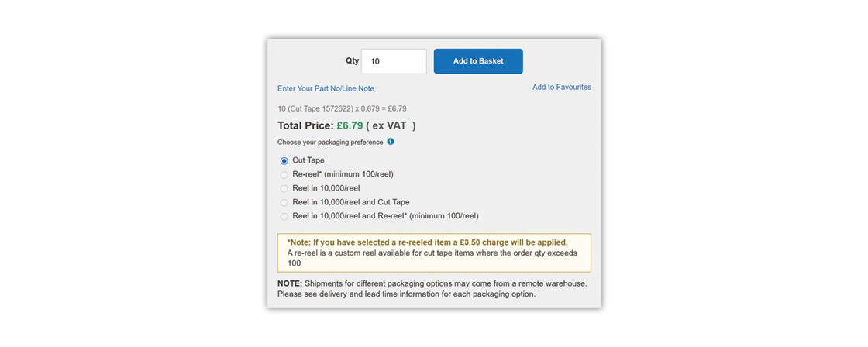Select Reel in 10,000/reel and Re-reel option
868x347 pixels.
tap(284, 217)
